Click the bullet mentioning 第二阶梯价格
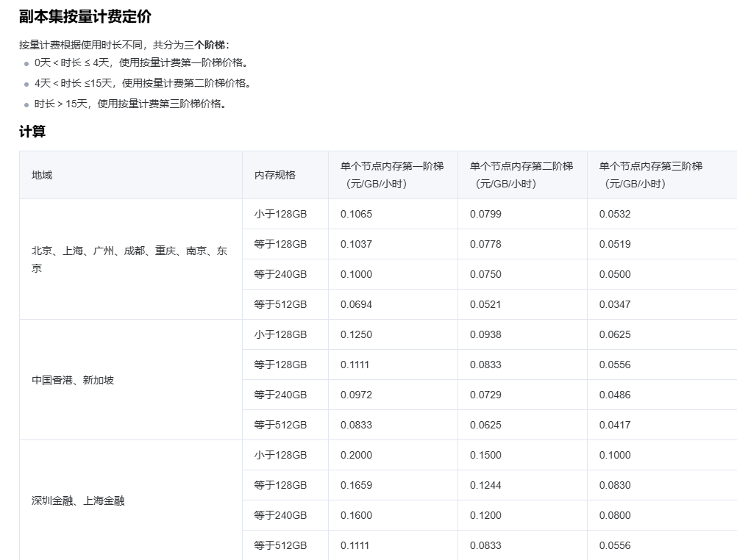737x560 pixels. (143, 83)
